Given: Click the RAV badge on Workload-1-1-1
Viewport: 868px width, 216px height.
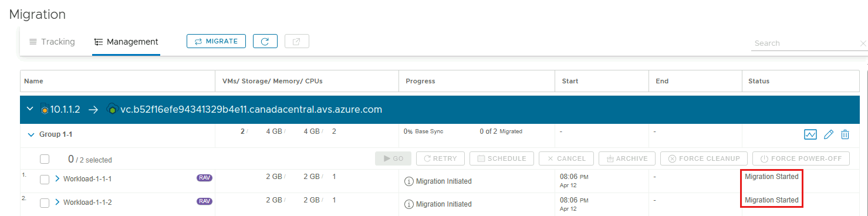Looking at the screenshot, I should coord(204,178).
